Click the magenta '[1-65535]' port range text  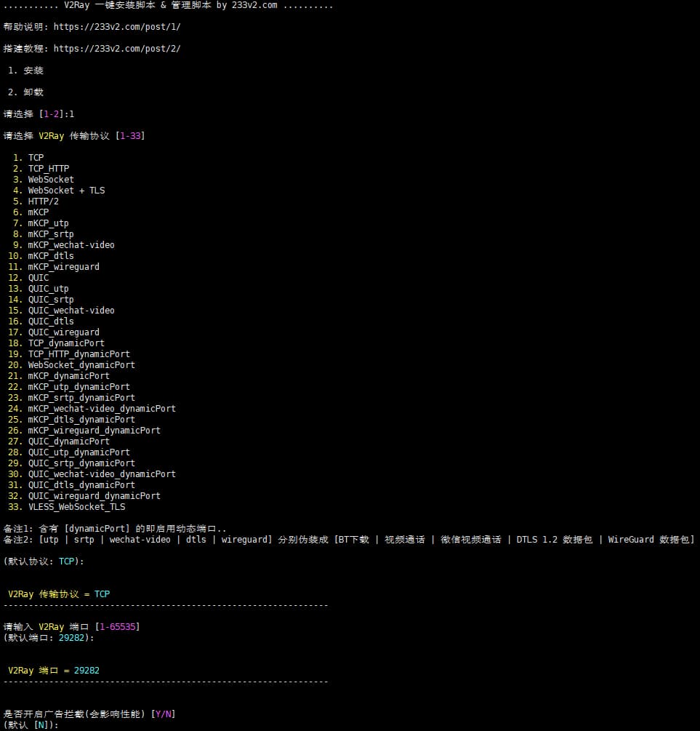[x=118, y=626]
